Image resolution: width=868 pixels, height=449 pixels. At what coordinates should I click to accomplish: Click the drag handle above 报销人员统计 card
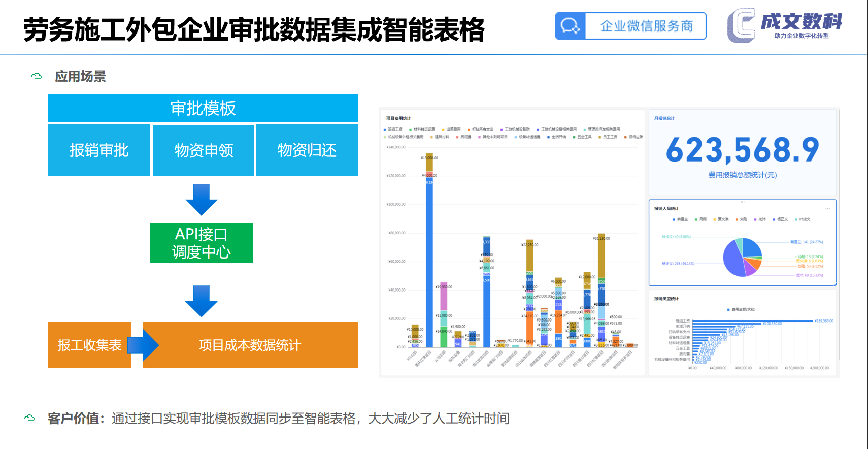[743, 202]
